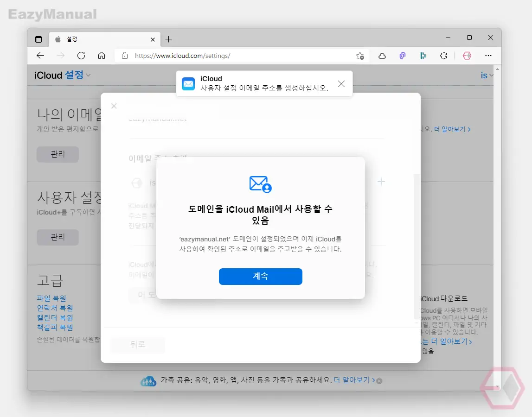The image size is (532, 417).
Task: Click the blue 계속 button
Action: 260,276
